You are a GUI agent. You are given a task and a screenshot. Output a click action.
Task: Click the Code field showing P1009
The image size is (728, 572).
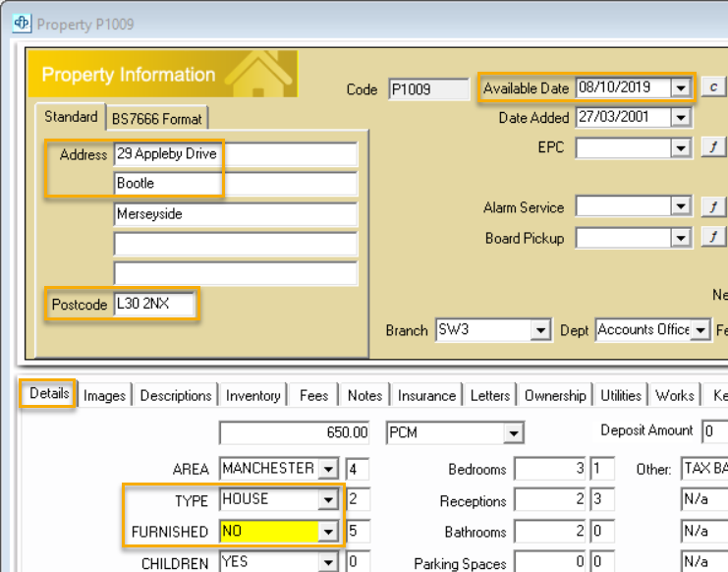[x=429, y=88]
